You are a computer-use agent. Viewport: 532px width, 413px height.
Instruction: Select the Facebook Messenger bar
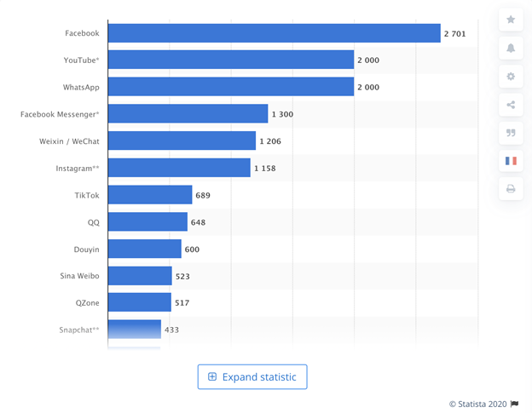pos(188,113)
